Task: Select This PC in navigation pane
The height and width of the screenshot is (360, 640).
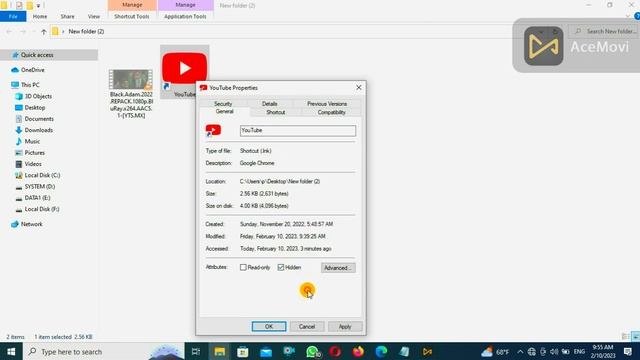Action: click(x=30, y=84)
